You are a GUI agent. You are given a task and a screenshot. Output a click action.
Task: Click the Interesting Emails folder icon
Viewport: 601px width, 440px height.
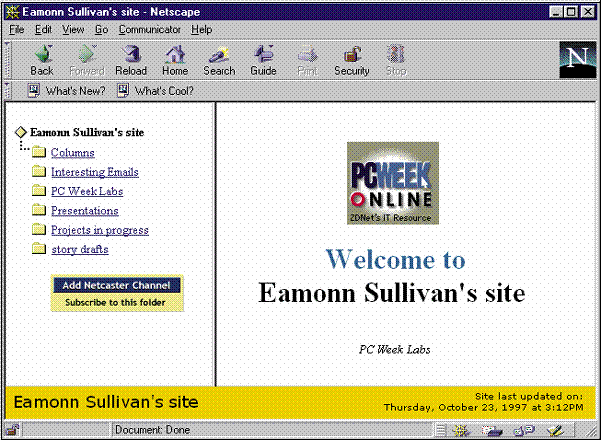[x=39, y=171]
